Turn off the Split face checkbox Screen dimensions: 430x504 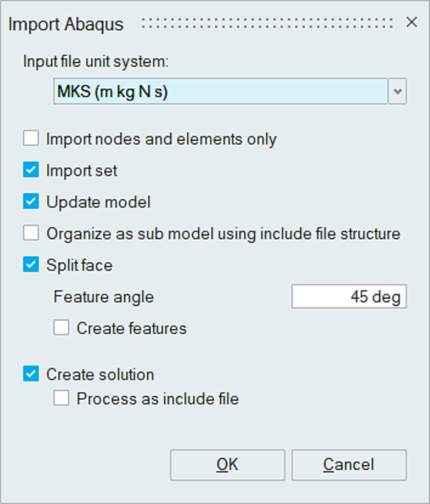coord(31,265)
